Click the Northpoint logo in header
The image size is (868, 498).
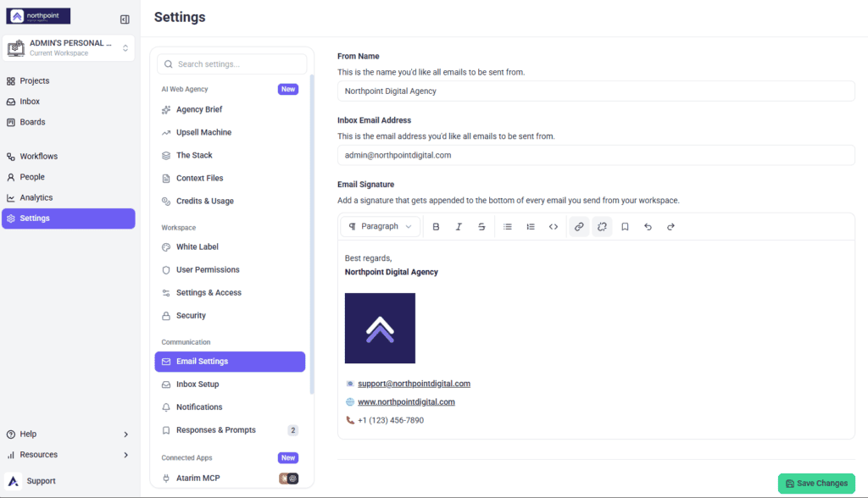tap(38, 16)
